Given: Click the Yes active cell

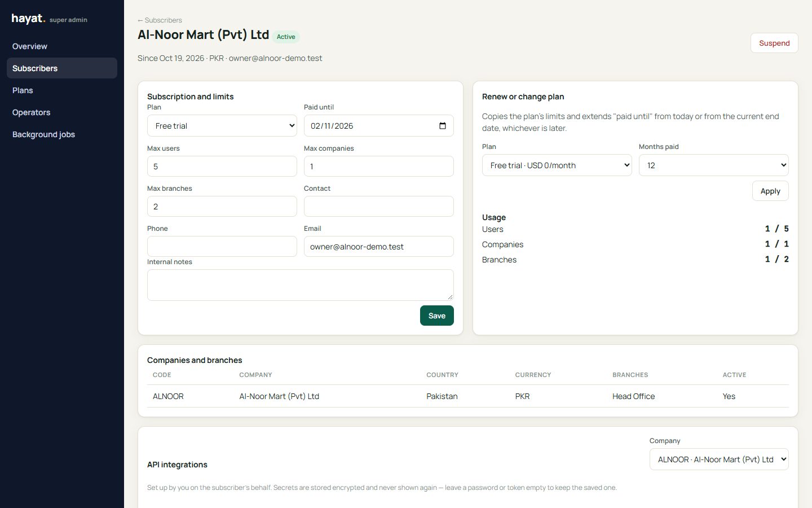Looking at the screenshot, I should tap(729, 396).
